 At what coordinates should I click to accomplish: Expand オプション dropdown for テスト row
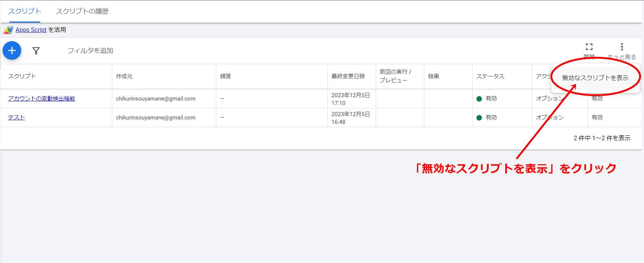[x=549, y=118]
